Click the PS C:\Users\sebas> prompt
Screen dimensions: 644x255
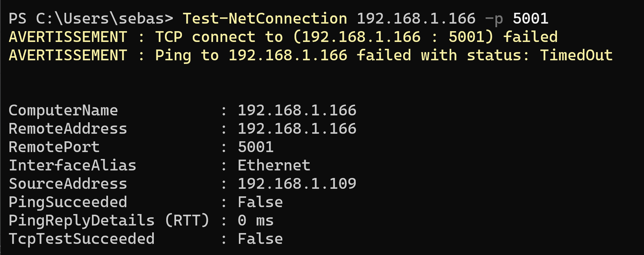tap(91, 18)
